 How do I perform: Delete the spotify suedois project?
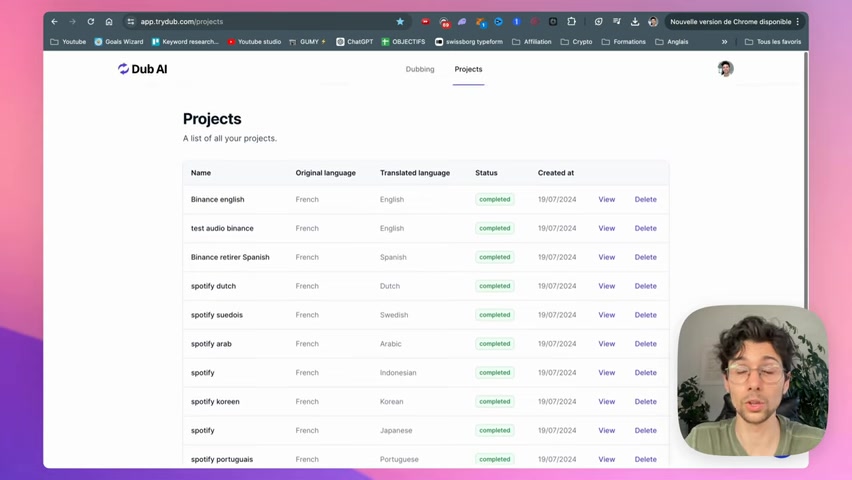tap(646, 315)
